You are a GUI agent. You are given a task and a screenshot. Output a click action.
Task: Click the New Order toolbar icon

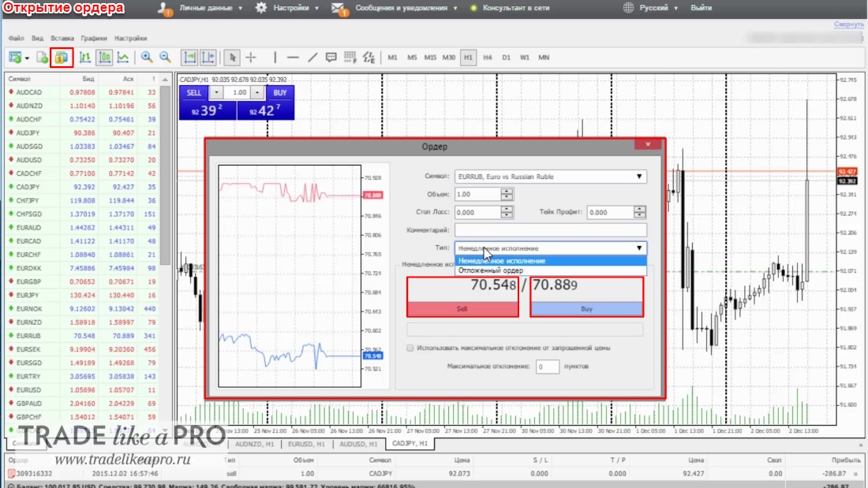(x=62, y=58)
